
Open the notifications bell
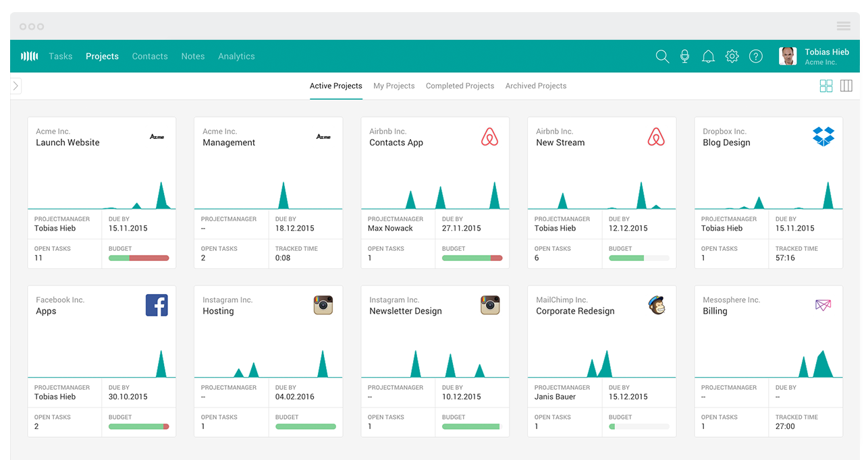click(708, 57)
